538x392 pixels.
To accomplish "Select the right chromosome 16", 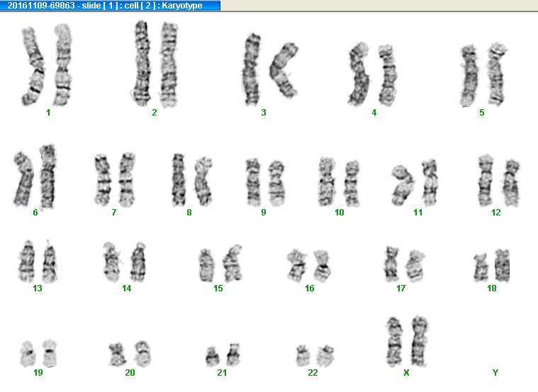I will coord(322,266).
